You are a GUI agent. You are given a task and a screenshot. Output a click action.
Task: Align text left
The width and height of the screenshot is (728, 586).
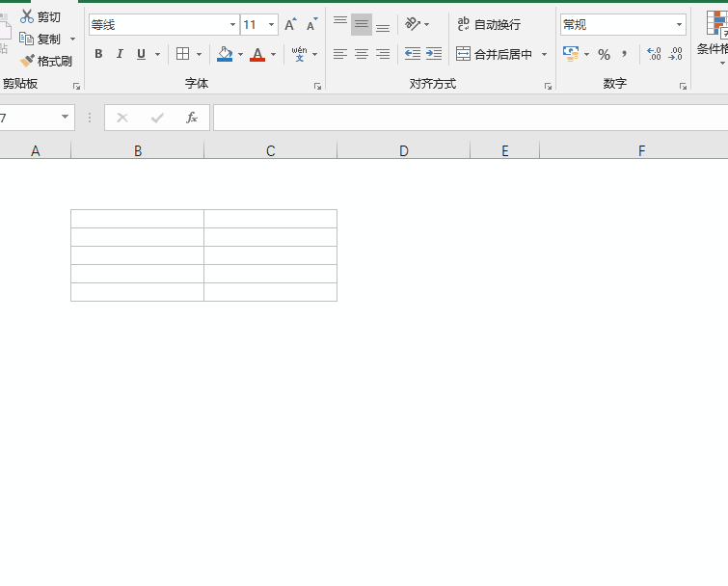click(x=340, y=54)
